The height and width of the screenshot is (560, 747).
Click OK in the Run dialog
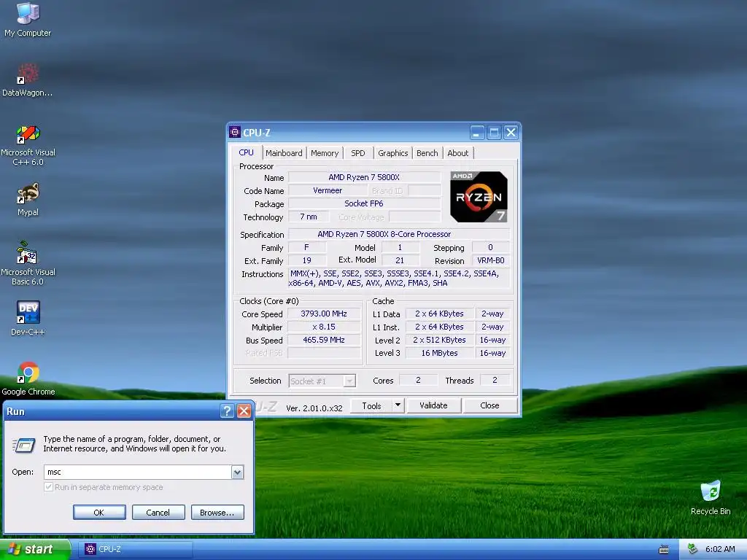(99, 513)
